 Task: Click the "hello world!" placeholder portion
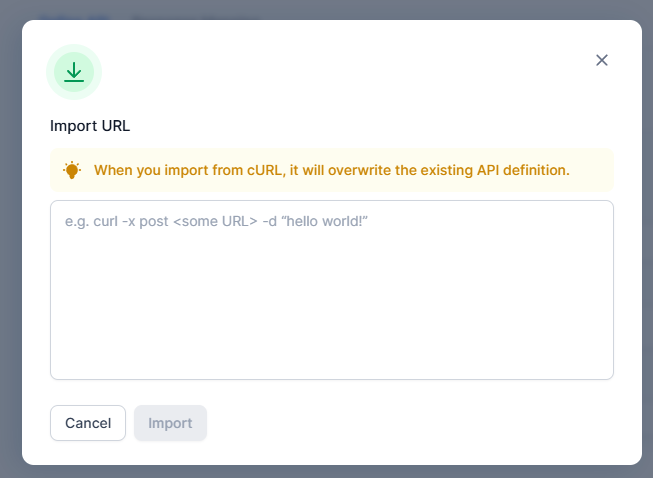coord(324,221)
